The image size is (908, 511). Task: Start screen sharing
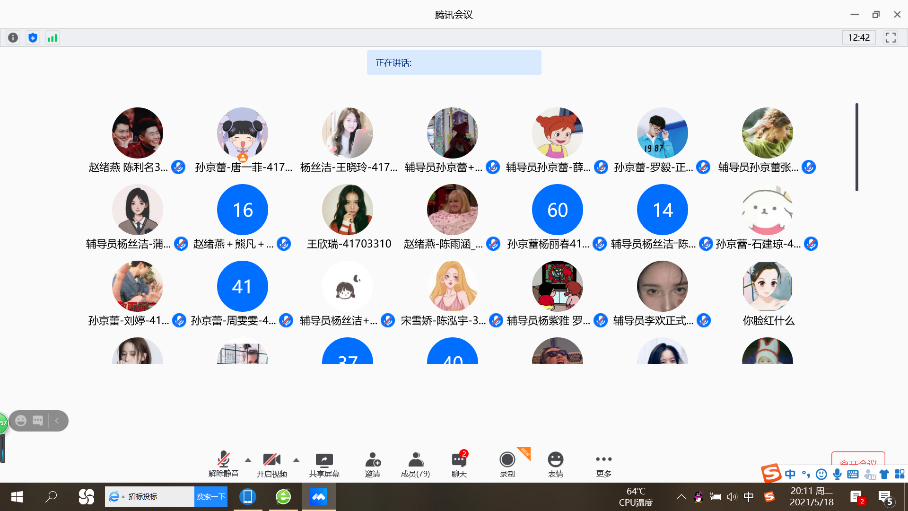pyautogui.click(x=324, y=463)
